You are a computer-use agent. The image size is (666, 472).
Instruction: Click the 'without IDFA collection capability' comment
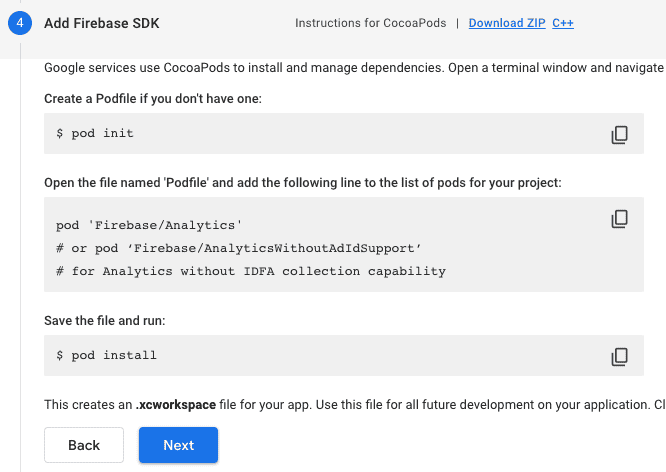click(x=251, y=271)
